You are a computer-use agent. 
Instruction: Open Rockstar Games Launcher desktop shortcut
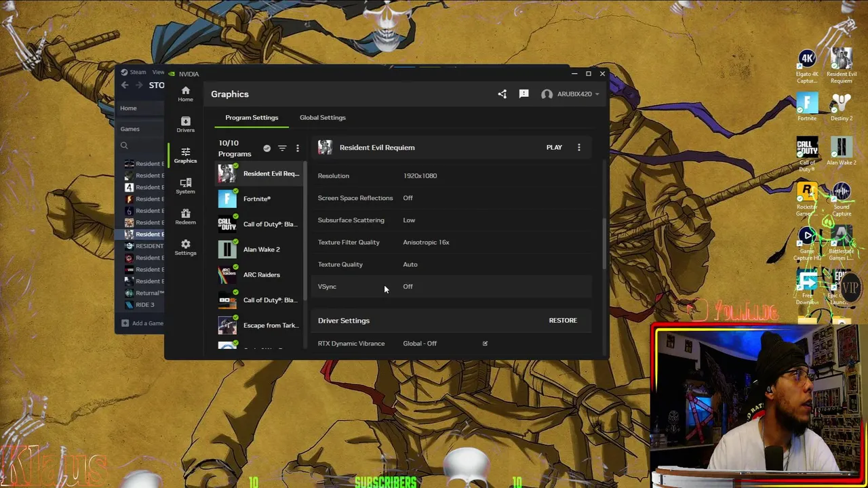[x=807, y=200]
